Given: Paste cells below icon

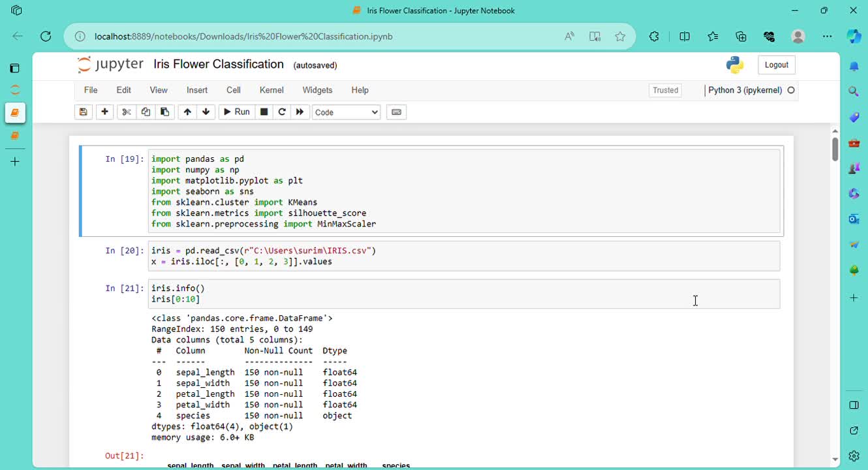Looking at the screenshot, I should click(x=164, y=112).
